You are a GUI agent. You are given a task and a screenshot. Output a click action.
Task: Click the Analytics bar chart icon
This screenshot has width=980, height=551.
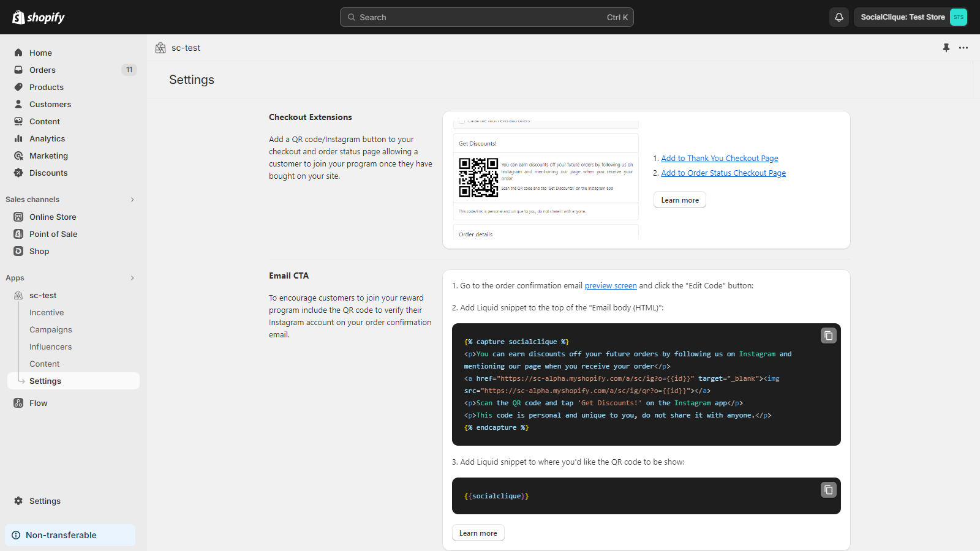point(18,138)
